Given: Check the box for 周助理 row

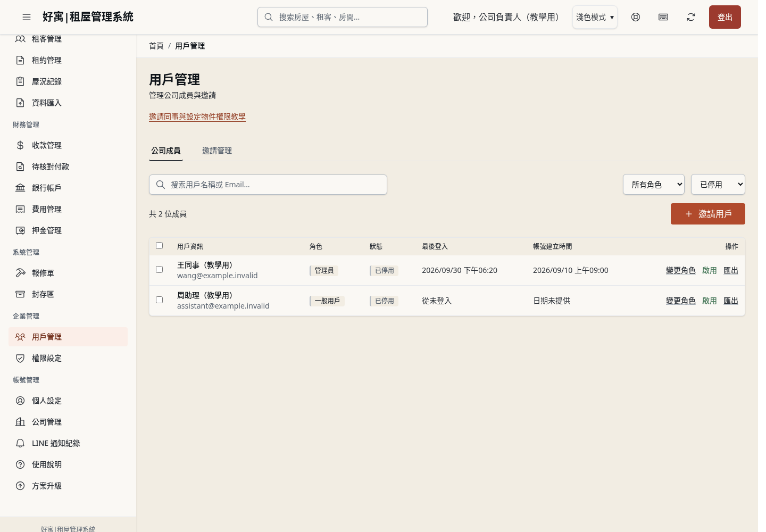Looking at the screenshot, I should point(159,300).
